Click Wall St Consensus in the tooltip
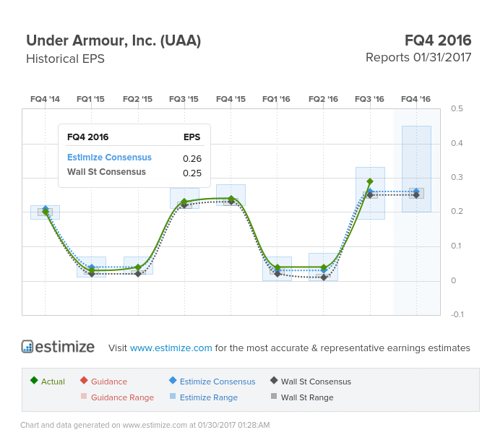Viewport: 495px width, 448px height. pos(106,172)
